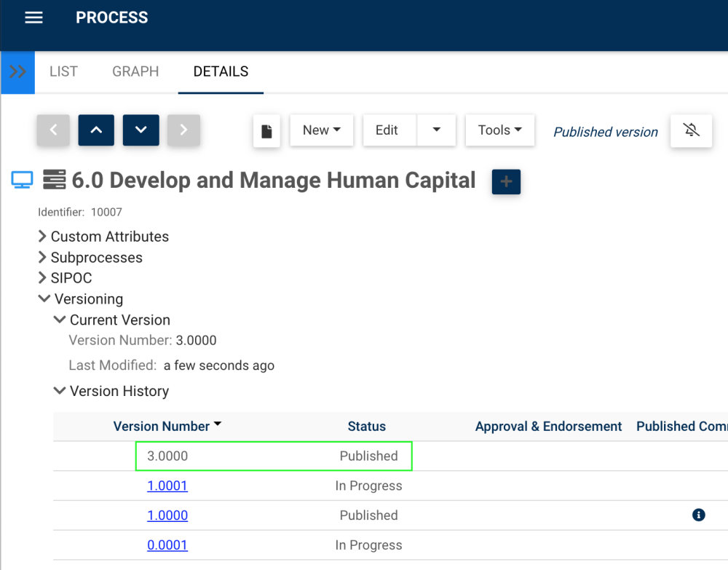This screenshot has width=728, height=570.
Task: Click the info icon in Published Comment column
Action: click(x=698, y=515)
